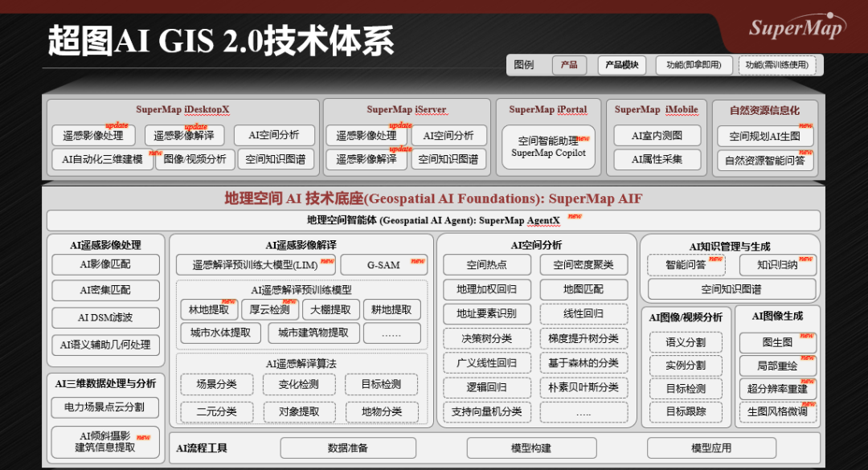
Task: Select the AI DSM滤波 box
Action: click(105, 318)
